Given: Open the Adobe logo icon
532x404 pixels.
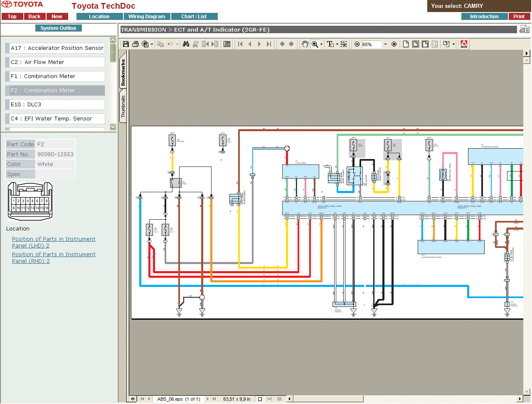Looking at the screenshot, I should coord(464,44).
